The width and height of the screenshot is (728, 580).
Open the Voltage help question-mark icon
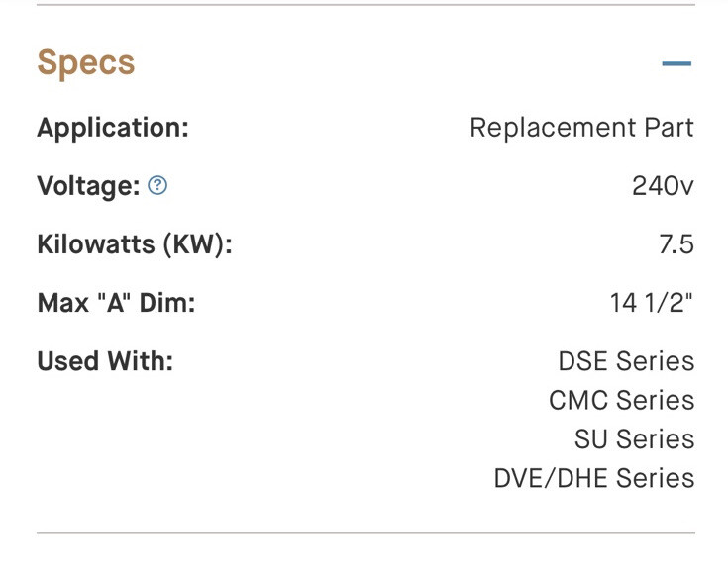pos(157,185)
